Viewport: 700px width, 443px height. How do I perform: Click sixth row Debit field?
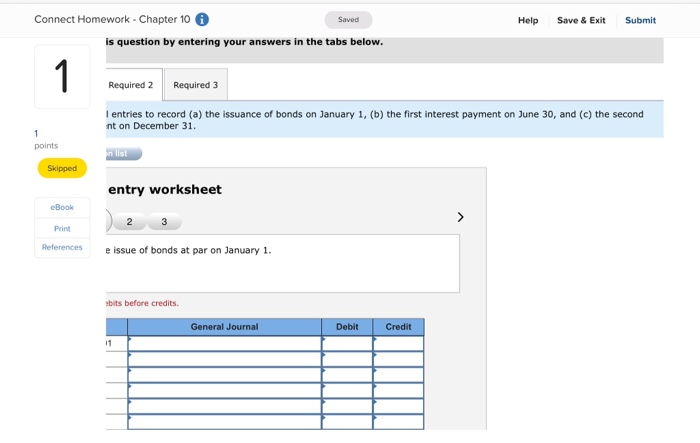click(x=347, y=422)
